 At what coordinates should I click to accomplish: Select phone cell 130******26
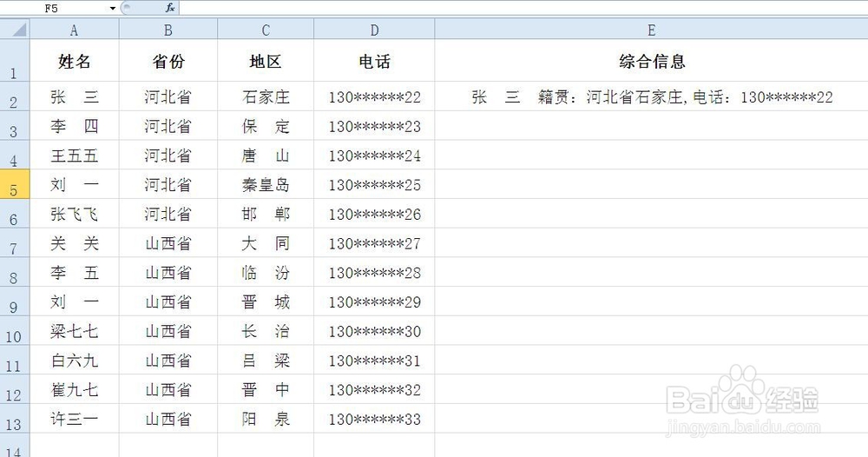click(x=375, y=214)
